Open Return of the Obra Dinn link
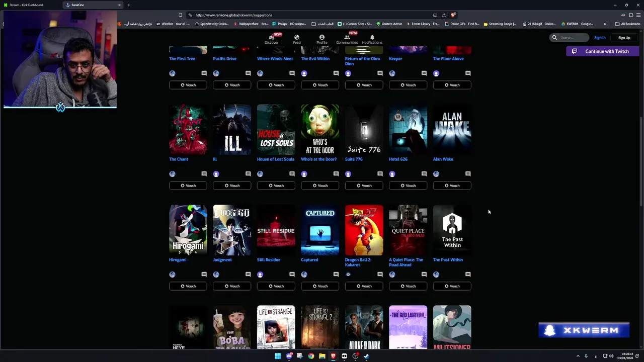The image size is (644, 362). pyautogui.click(x=362, y=61)
